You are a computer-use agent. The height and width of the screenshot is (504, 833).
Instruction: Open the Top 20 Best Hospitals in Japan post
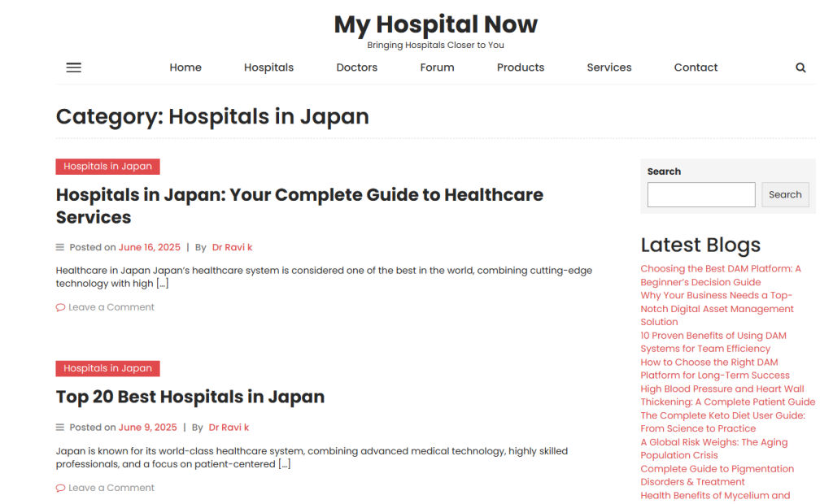(190, 398)
